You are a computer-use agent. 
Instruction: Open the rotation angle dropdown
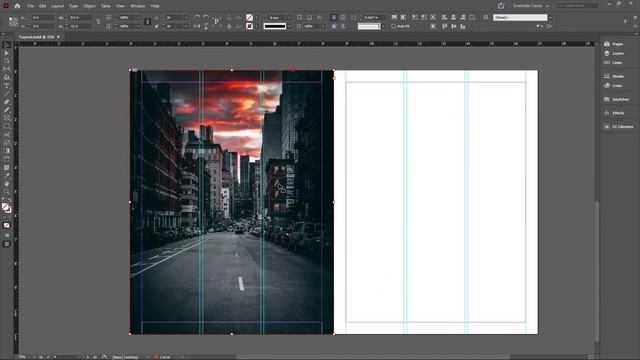(x=186, y=18)
